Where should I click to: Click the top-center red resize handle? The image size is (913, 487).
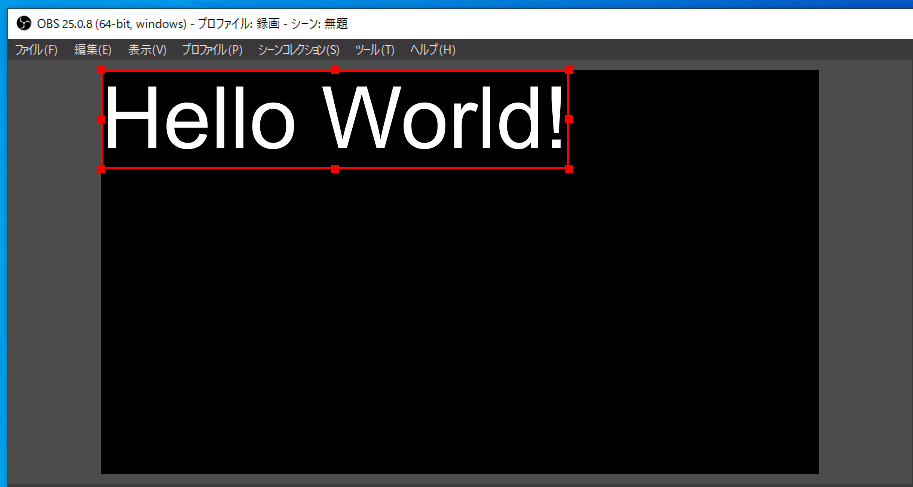coord(335,70)
